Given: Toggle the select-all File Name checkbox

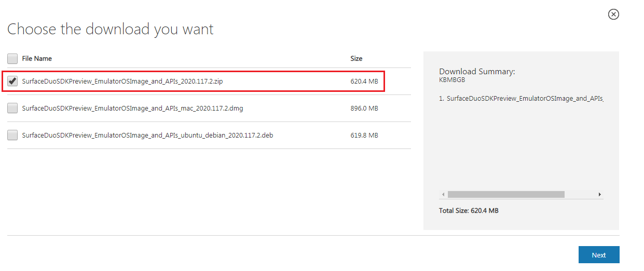Looking at the screenshot, I should [12, 59].
